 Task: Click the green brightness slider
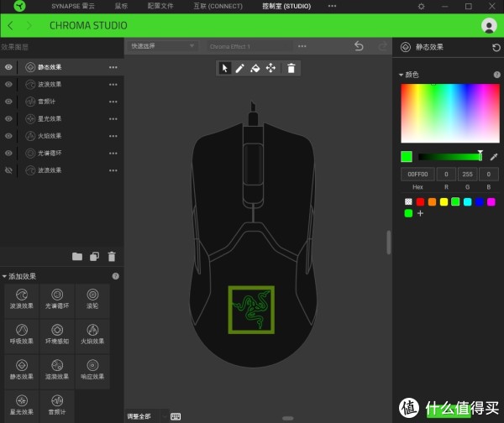point(449,157)
